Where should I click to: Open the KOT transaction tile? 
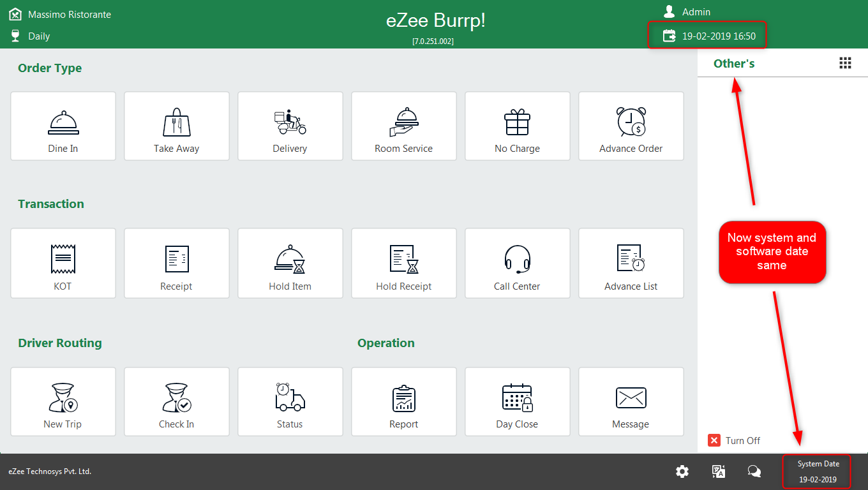tap(63, 263)
